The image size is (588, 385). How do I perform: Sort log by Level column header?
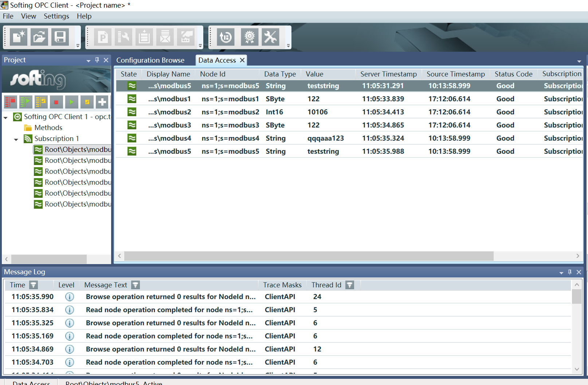[x=66, y=285]
